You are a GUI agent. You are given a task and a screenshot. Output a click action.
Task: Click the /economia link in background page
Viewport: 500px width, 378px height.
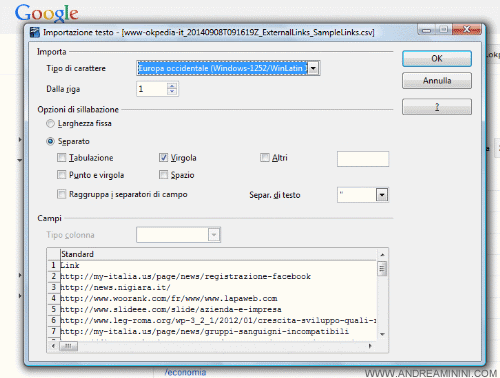185,372
